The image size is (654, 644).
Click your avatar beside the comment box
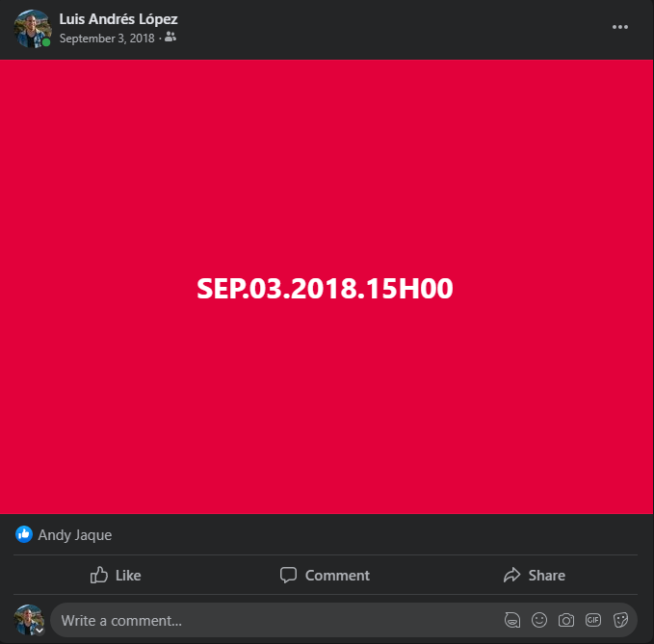click(x=29, y=620)
